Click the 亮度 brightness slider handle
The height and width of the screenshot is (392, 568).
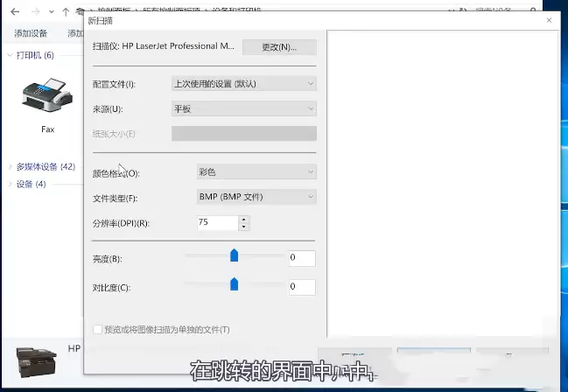(234, 255)
